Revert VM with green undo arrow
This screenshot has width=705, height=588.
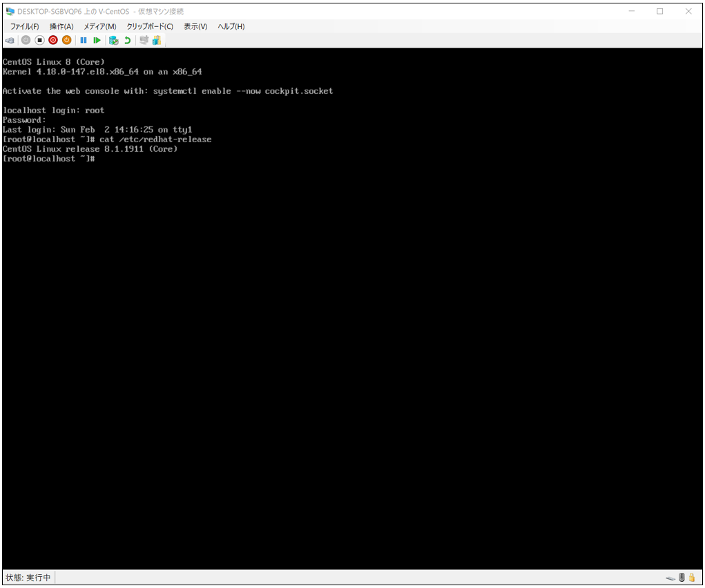coord(128,41)
